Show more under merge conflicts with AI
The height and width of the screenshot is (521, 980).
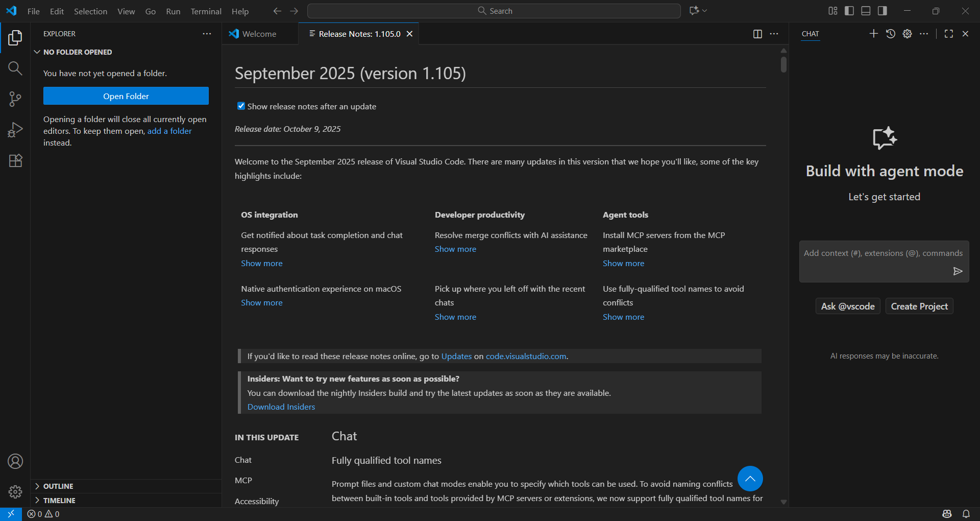pos(455,249)
